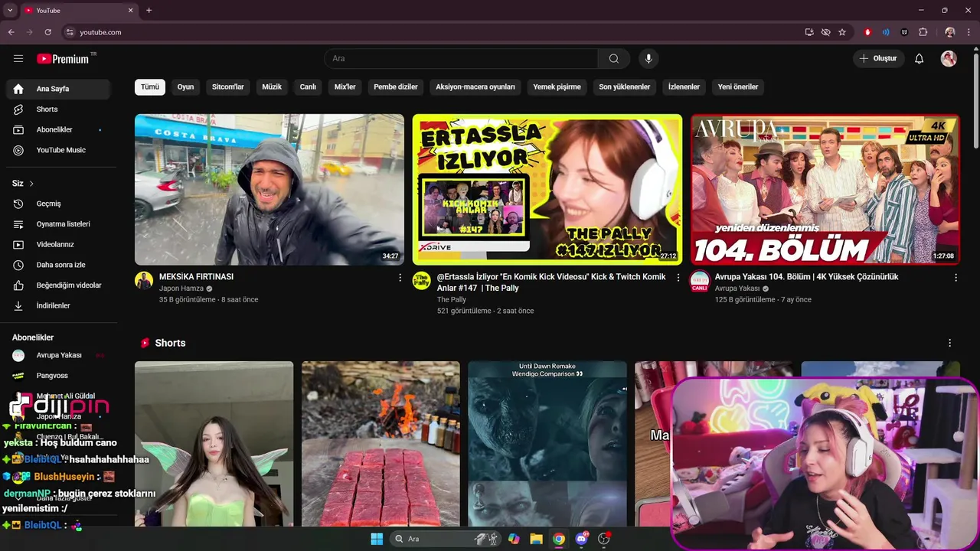Image resolution: width=980 pixels, height=551 pixels.
Task: Open options for Avrupa Yakası 104. Bölüm
Action: click(x=955, y=278)
